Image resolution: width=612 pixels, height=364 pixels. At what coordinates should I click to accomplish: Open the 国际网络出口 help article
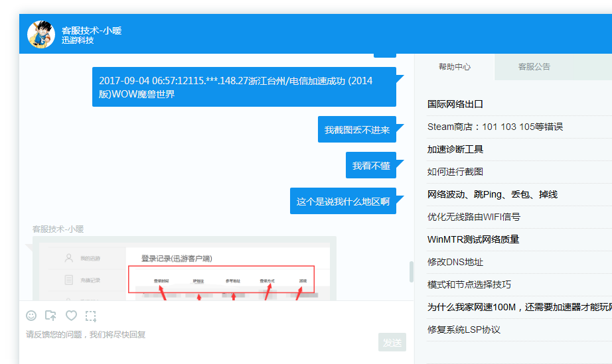coord(455,104)
